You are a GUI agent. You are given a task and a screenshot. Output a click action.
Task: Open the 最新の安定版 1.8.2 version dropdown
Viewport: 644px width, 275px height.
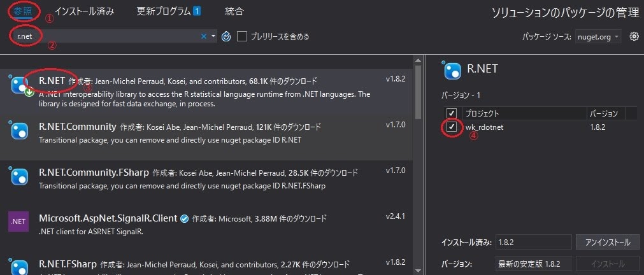(533, 264)
